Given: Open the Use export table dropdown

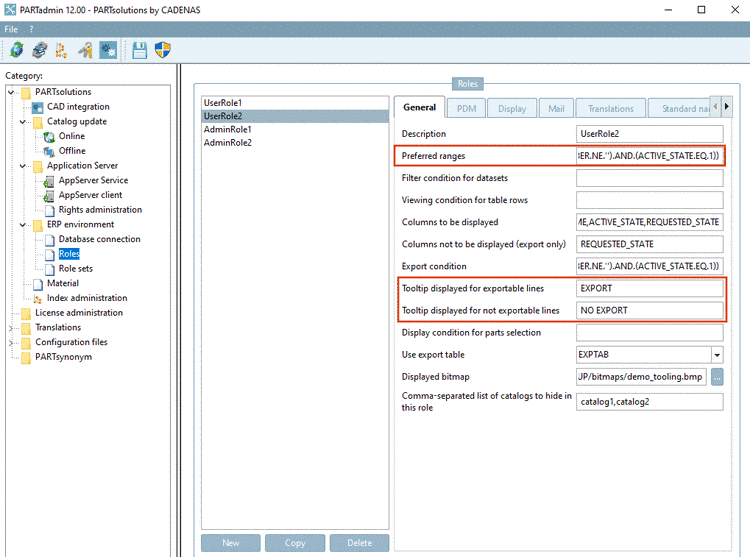Looking at the screenshot, I should click(717, 355).
